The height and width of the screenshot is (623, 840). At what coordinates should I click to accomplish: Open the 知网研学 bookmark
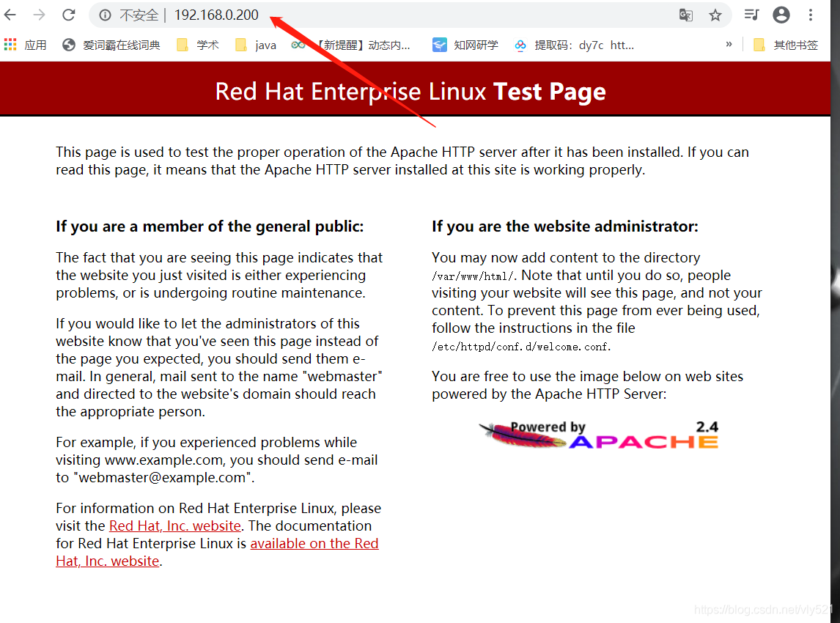pyautogui.click(x=465, y=45)
